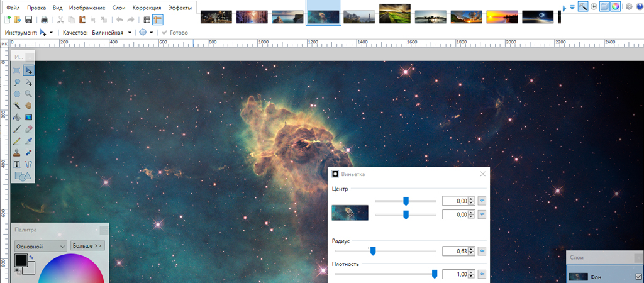
Task: Open the Вид menu
Action: click(57, 8)
